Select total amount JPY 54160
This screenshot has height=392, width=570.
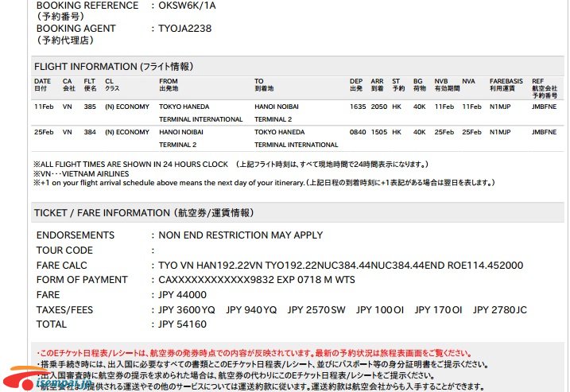click(x=182, y=324)
